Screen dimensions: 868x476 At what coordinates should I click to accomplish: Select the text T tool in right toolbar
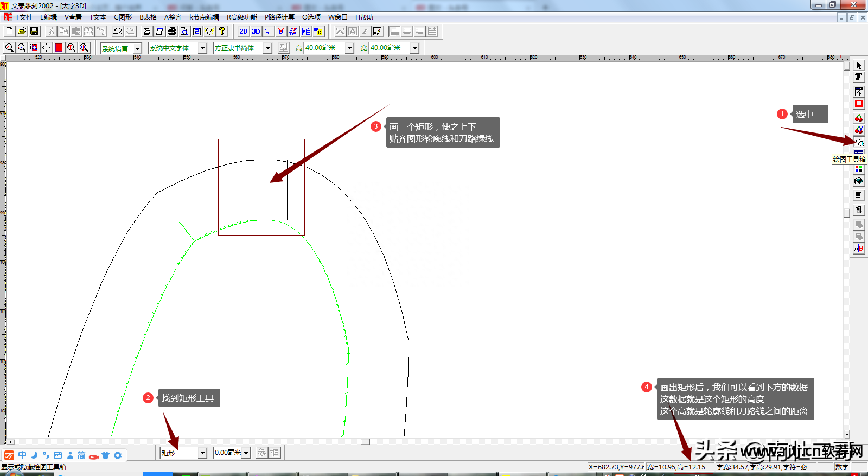(x=859, y=77)
